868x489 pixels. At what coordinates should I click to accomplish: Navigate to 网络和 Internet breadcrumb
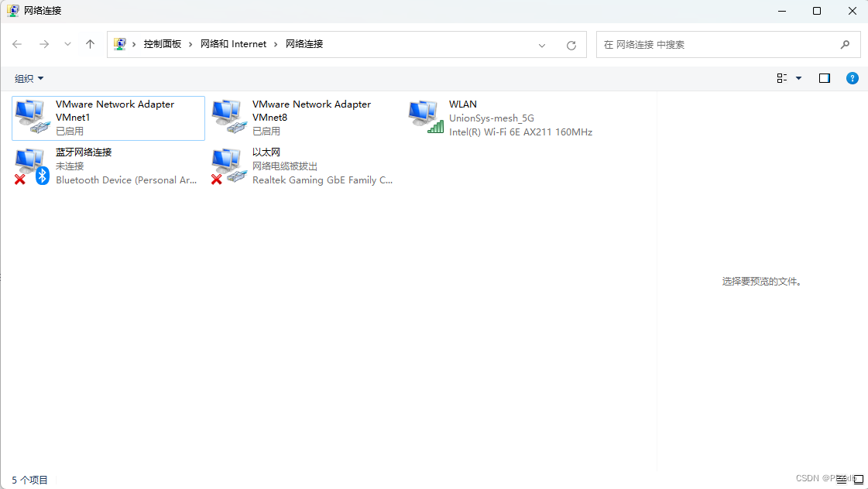tap(233, 44)
